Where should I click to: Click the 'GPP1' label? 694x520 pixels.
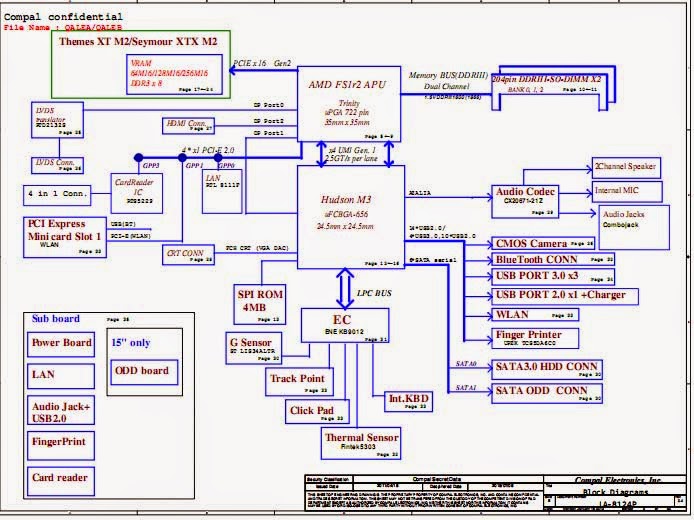point(194,166)
